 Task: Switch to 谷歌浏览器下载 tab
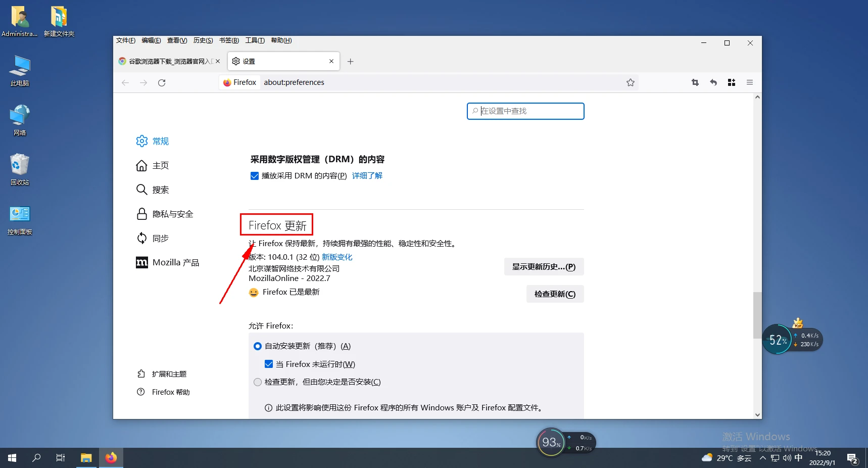pos(170,61)
